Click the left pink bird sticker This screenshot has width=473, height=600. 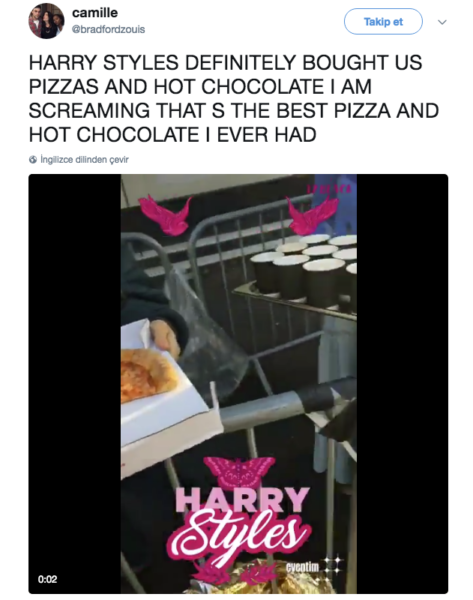(165, 214)
